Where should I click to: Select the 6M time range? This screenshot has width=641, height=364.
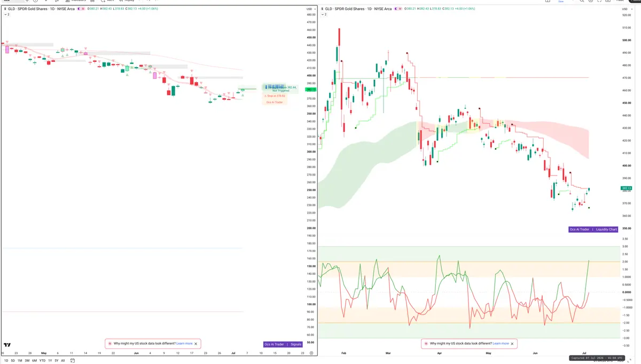click(x=34, y=361)
